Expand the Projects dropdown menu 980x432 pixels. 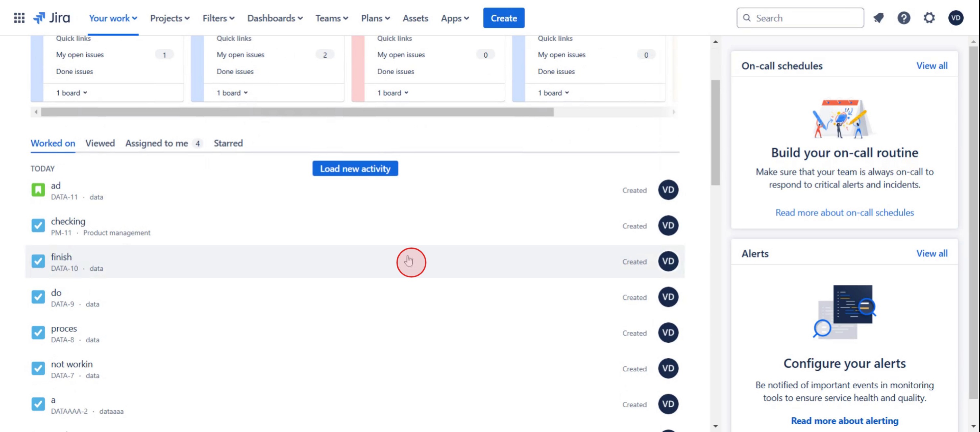[170, 18]
